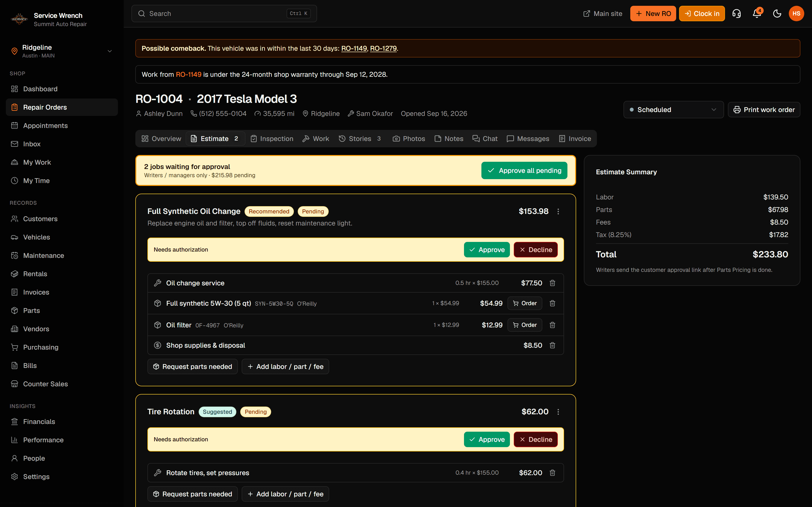Open the RO-1279 comeback link
812x507 pixels.
383,48
